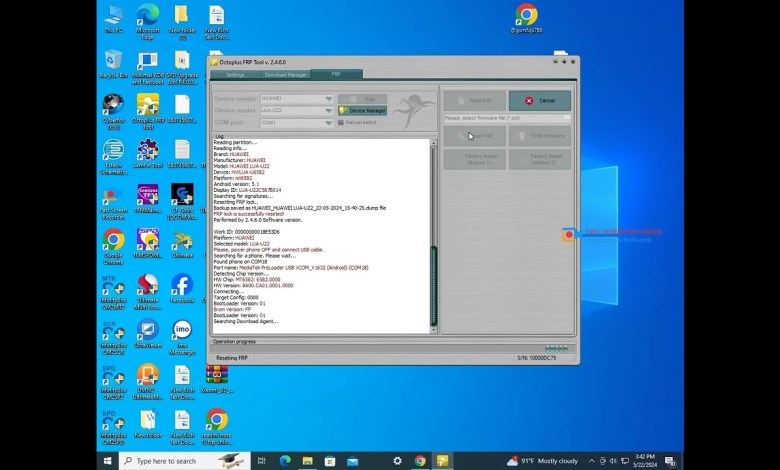780x470 pixels.
Task: Launch the CF-Tools desktop shortcut
Action: tap(182, 201)
